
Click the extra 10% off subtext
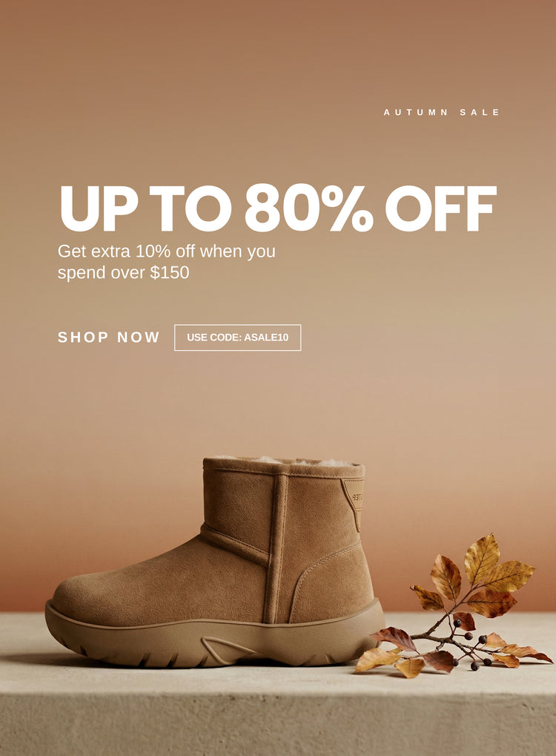(166, 262)
